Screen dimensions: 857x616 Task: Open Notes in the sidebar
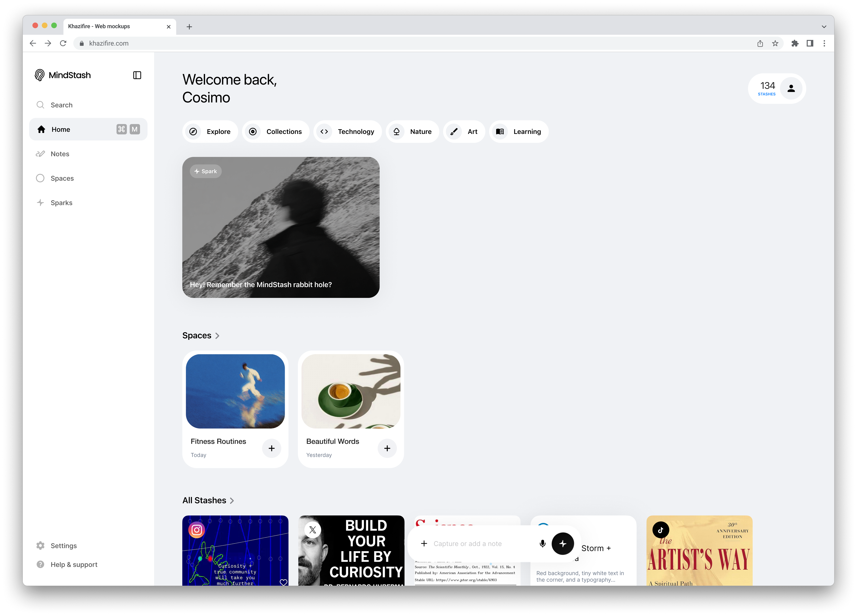coord(60,154)
